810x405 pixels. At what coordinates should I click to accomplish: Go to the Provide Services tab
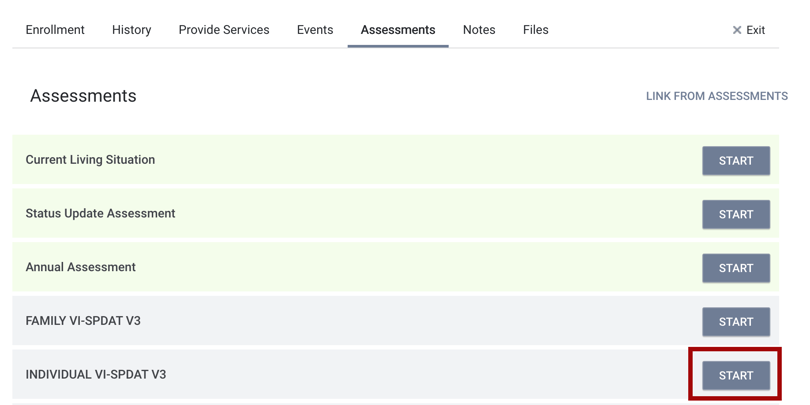pos(224,30)
